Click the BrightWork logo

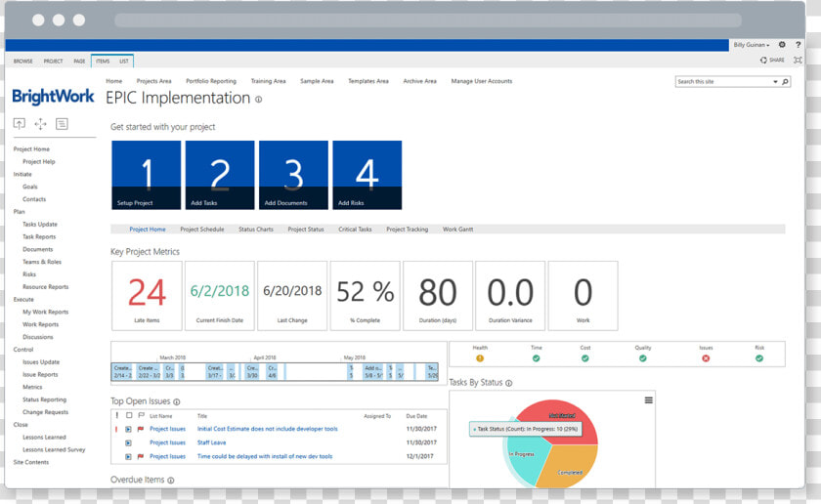pyautogui.click(x=53, y=97)
